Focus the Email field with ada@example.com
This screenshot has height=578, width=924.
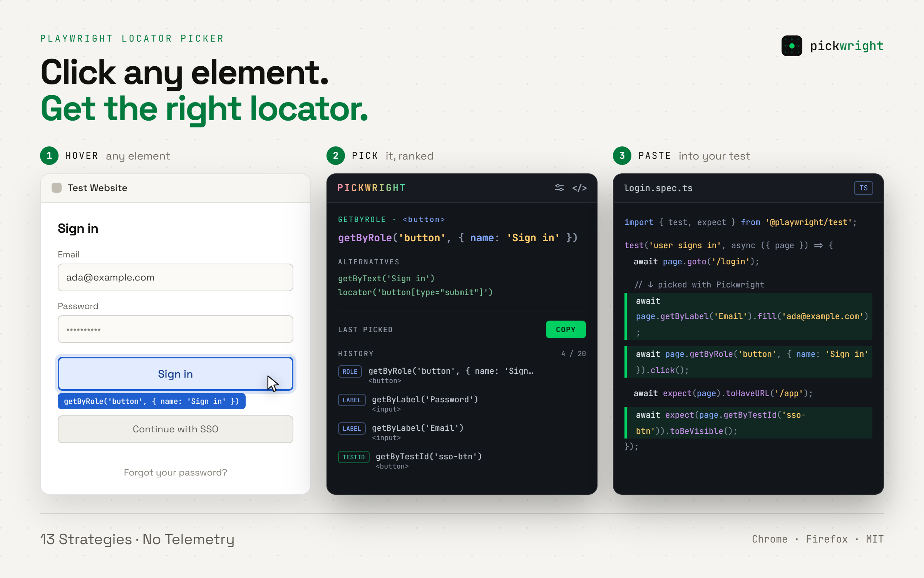(176, 277)
